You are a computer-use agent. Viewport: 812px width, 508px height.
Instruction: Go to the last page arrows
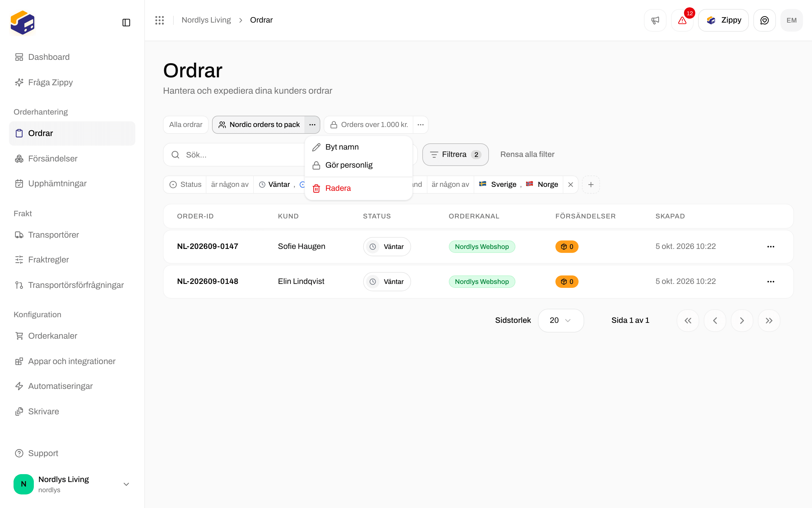pyautogui.click(x=769, y=321)
